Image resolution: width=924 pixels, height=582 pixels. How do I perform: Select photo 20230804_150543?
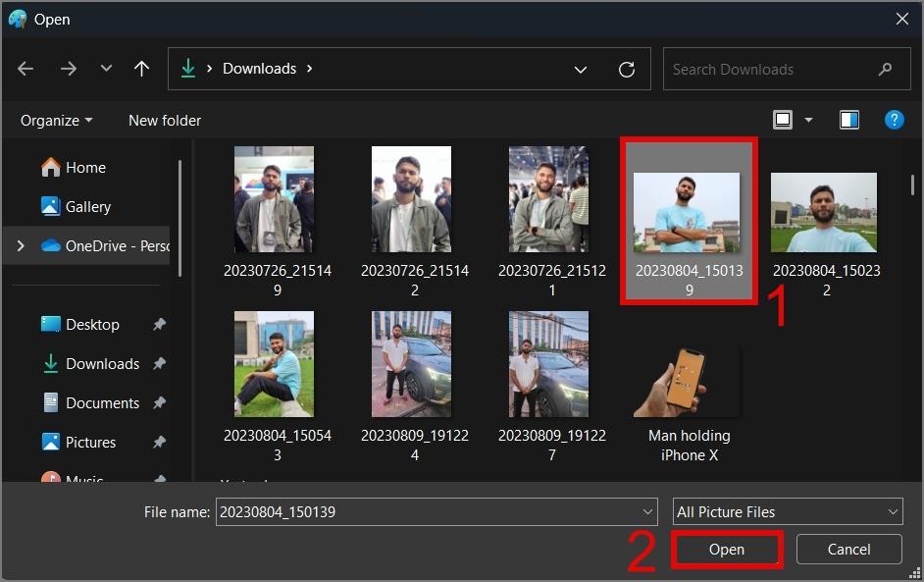coord(275,387)
